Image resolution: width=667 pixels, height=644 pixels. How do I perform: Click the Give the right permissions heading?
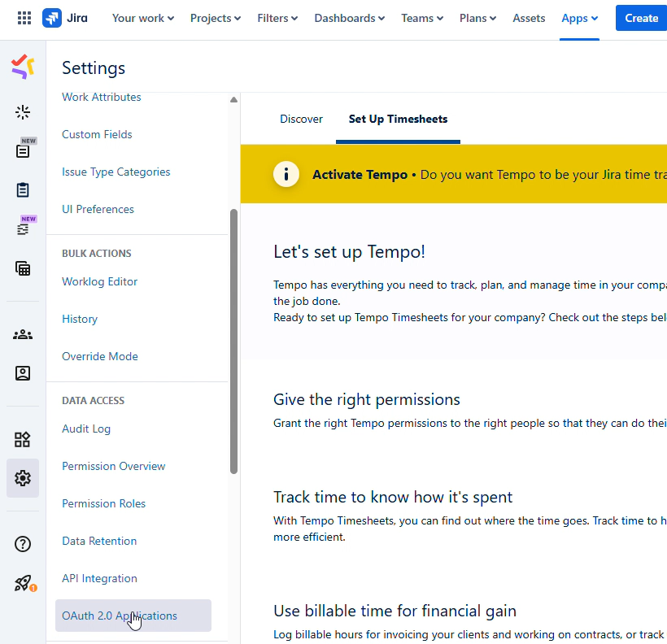click(x=367, y=399)
